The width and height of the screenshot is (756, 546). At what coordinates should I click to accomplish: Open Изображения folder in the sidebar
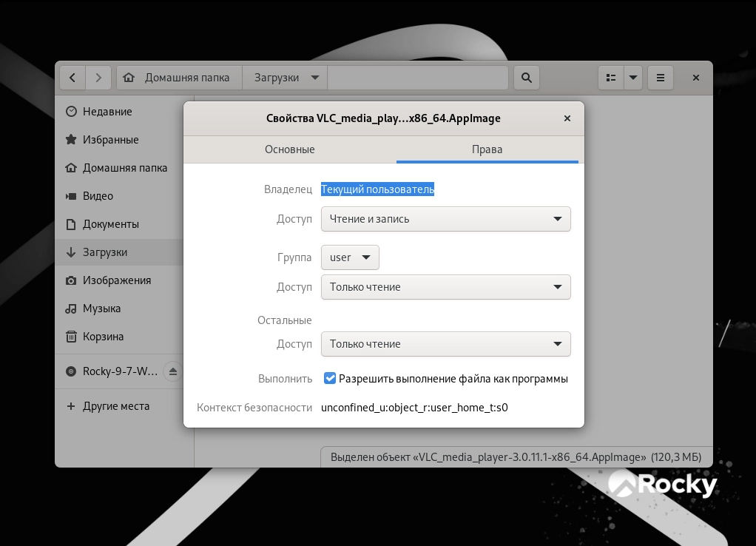[119, 280]
